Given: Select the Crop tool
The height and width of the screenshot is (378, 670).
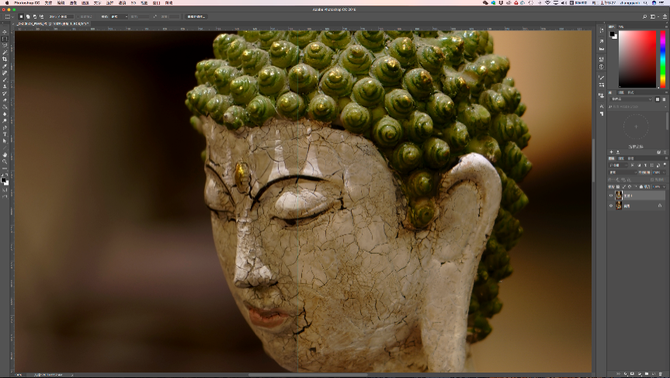Looking at the screenshot, I should tap(5, 59).
